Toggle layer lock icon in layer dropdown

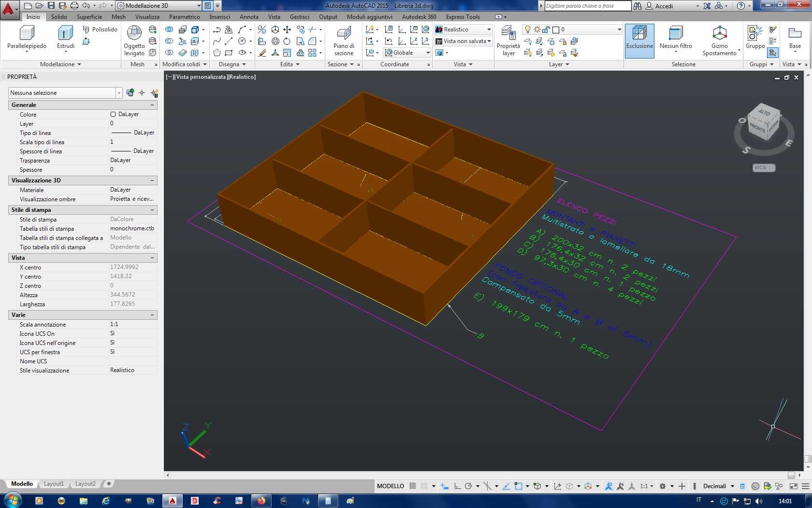coord(546,30)
